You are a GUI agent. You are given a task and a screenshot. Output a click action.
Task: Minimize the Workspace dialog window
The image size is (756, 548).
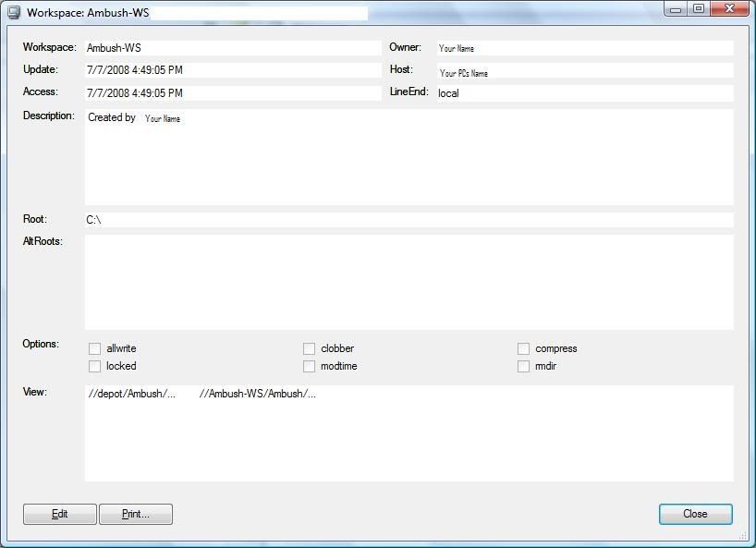676,9
